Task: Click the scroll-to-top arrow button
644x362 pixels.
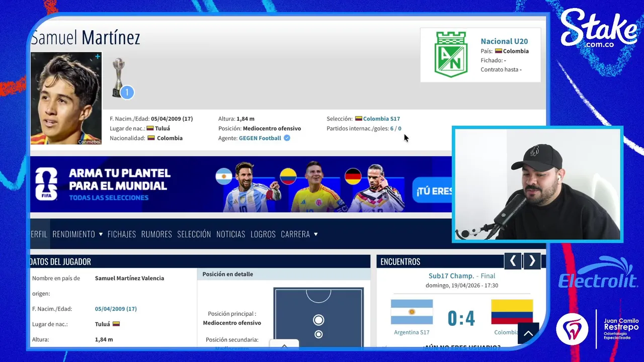Action: (x=528, y=333)
